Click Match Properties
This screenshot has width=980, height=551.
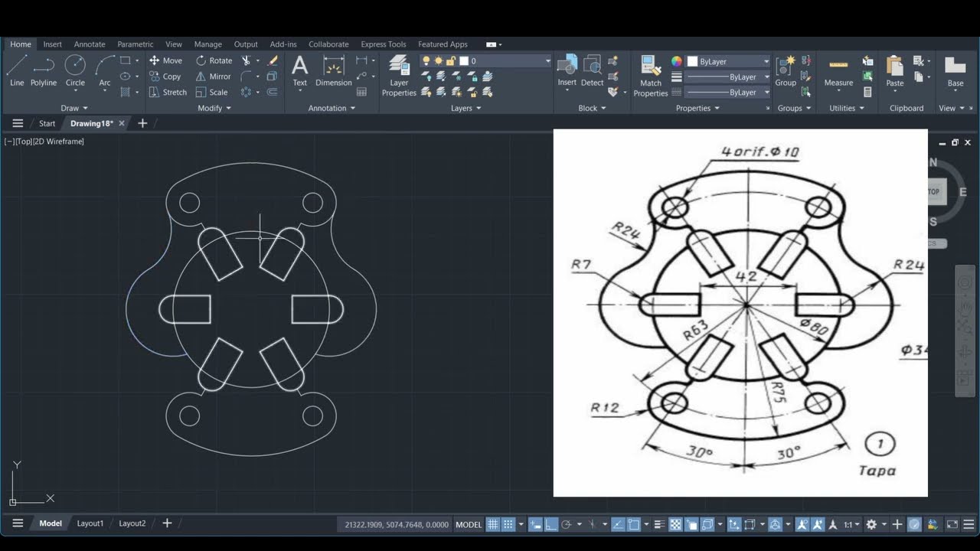coord(651,76)
